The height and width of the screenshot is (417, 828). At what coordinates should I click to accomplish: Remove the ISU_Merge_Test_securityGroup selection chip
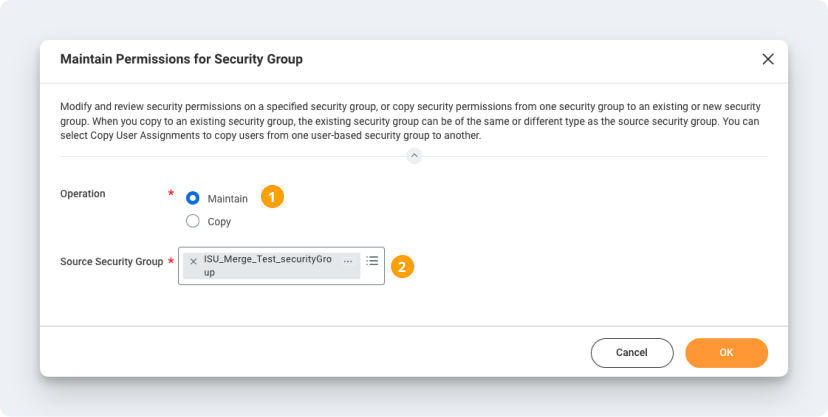coord(193,261)
